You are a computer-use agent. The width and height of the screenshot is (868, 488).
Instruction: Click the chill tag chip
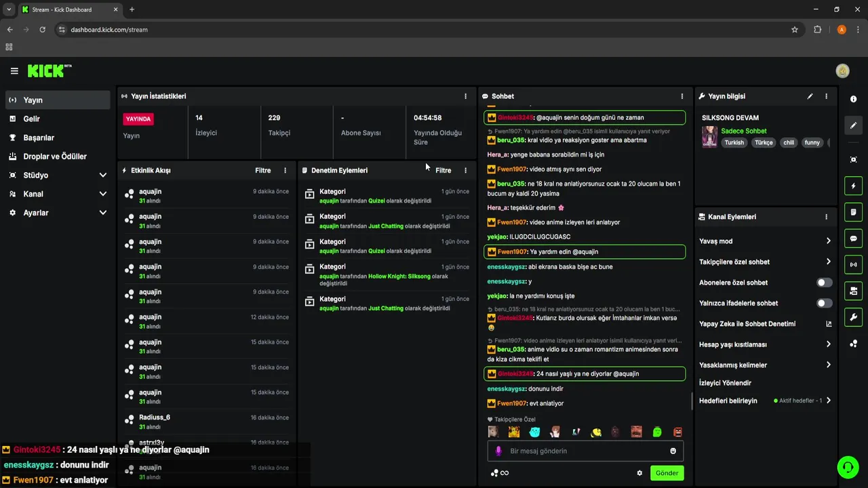click(789, 142)
